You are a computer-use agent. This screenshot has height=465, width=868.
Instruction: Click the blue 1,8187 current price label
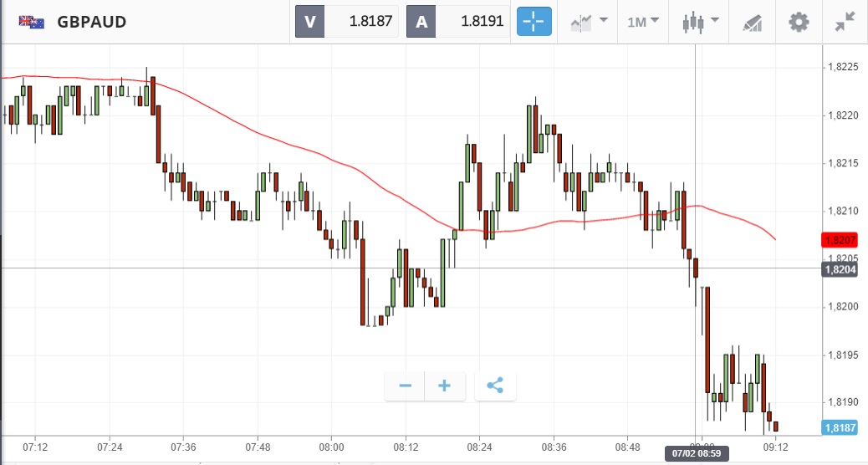pos(838,427)
